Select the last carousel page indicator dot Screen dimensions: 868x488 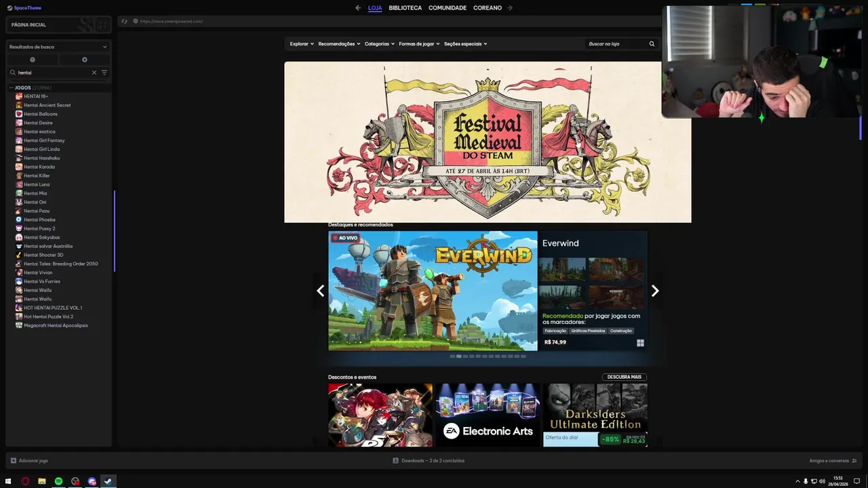[x=523, y=356]
